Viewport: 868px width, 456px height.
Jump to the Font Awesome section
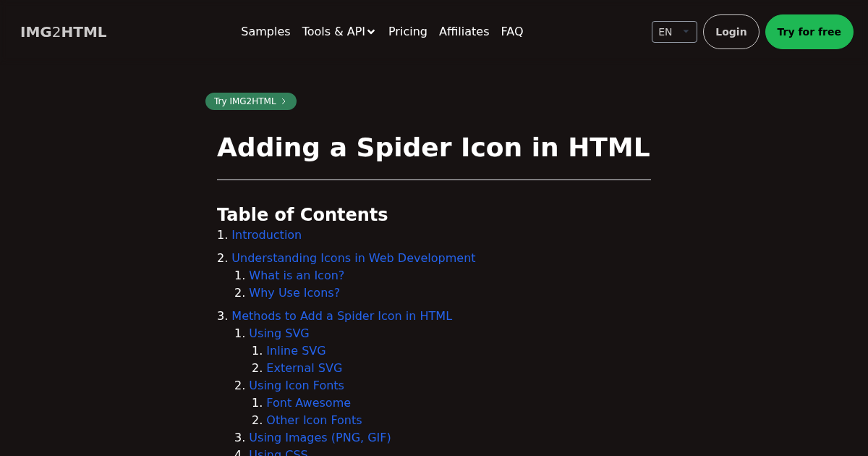[x=308, y=403]
